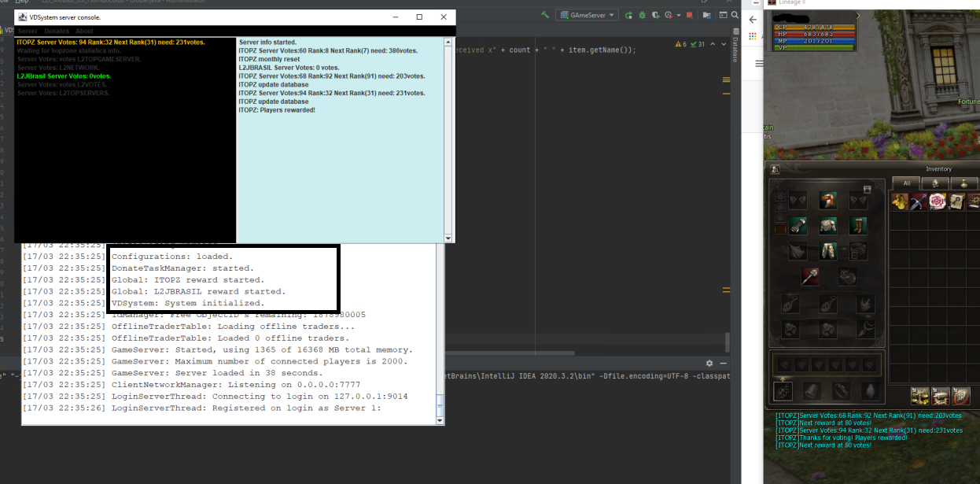980x484 pixels.
Task: Click the MP bar in Lineage status panel
Action: (x=814, y=41)
